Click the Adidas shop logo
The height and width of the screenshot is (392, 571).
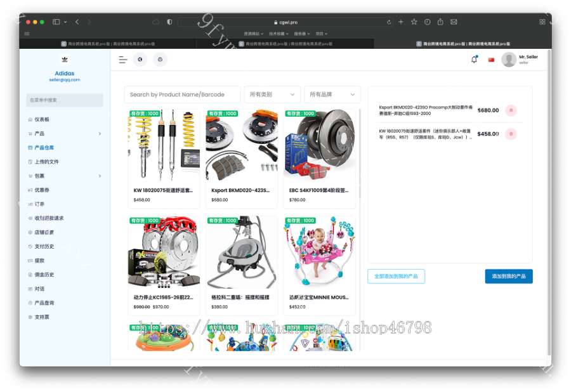(x=65, y=60)
